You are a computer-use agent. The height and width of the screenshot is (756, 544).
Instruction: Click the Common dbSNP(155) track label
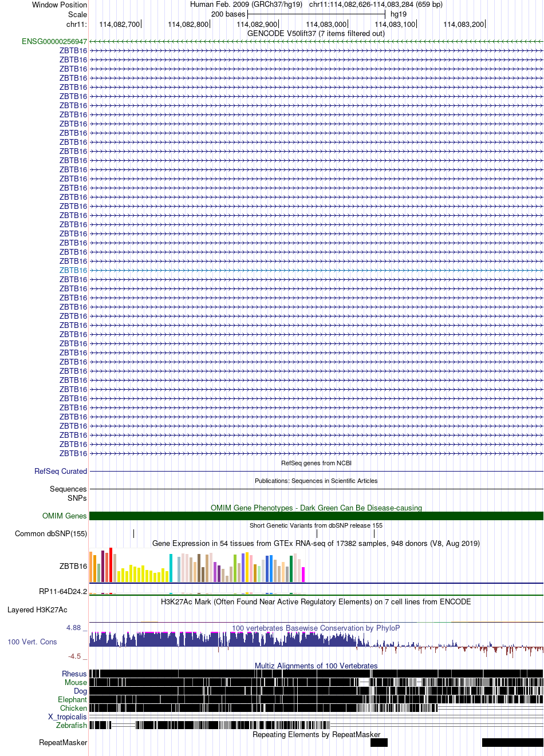coord(51,533)
